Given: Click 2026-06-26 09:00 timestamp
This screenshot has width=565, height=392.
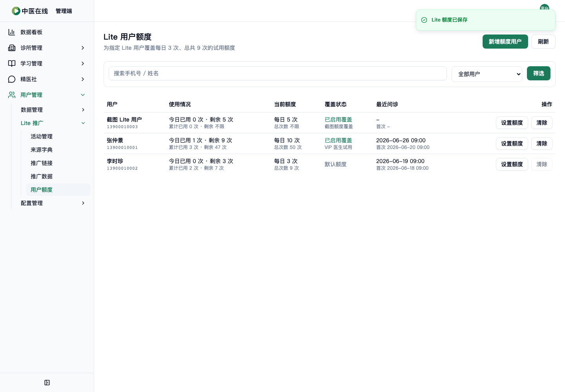Looking at the screenshot, I should click(x=401, y=140).
